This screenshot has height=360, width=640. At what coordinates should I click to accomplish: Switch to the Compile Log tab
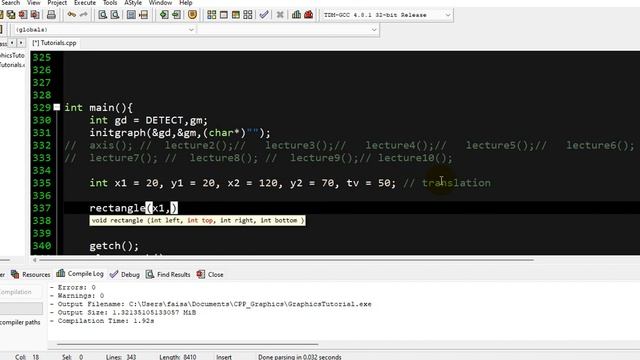[80, 274]
